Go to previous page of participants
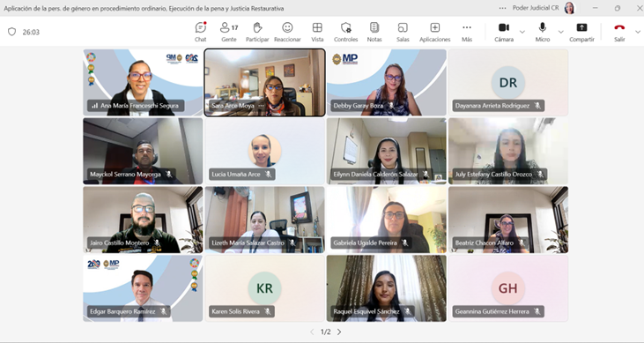Image resolution: width=644 pixels, height=343 pixels. pyautogui.click(x=312, y=332)
